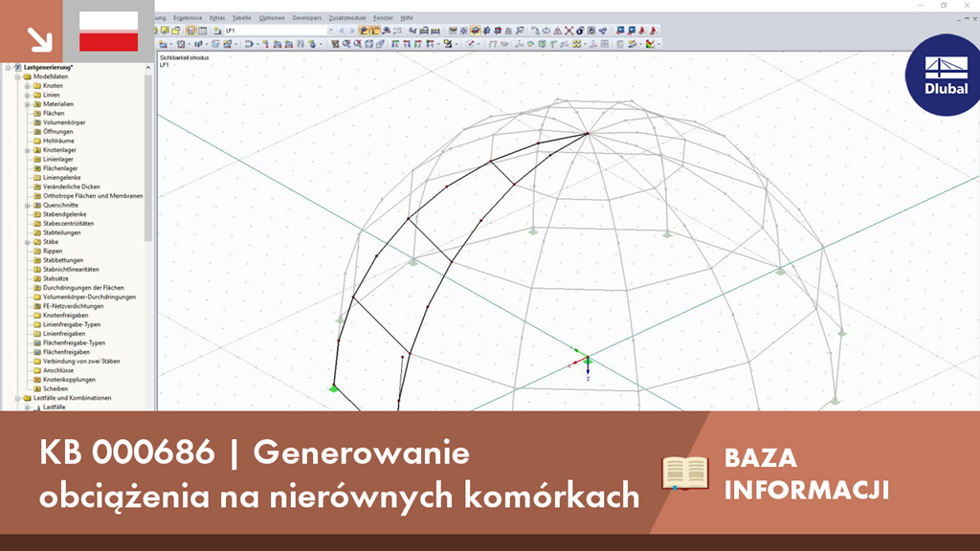
Task: Select Orthotrope Flächen und Membranen entry
Action: click(93, 196)
